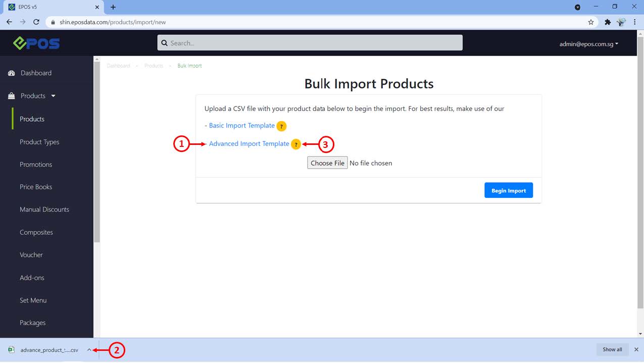Open the downloaded advance_product CSV file
The image size is (644, 363).
(49, 350)
